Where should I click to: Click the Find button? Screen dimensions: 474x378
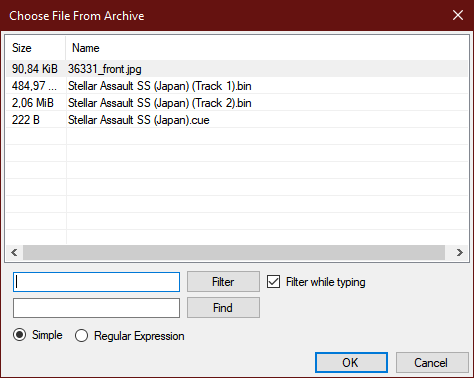point(223,307)
